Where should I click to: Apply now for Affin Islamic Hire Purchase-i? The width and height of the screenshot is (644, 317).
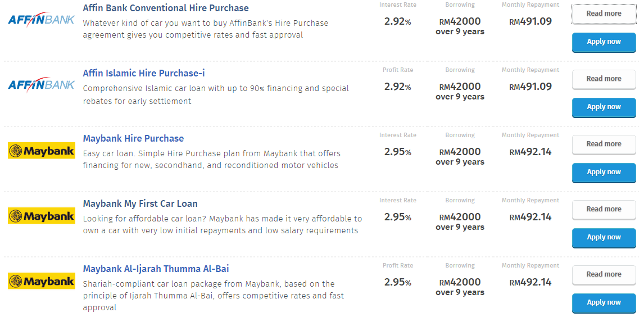[604, 107]
